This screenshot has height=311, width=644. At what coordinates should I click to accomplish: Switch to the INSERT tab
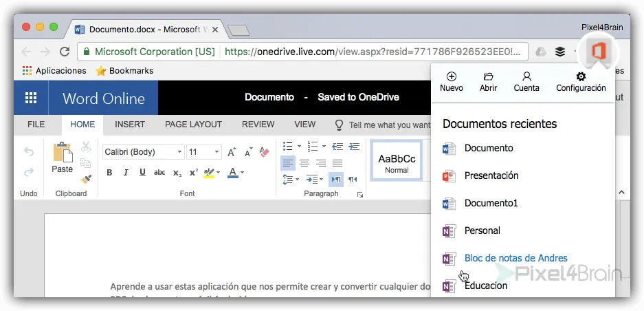(x=130, y=125)
